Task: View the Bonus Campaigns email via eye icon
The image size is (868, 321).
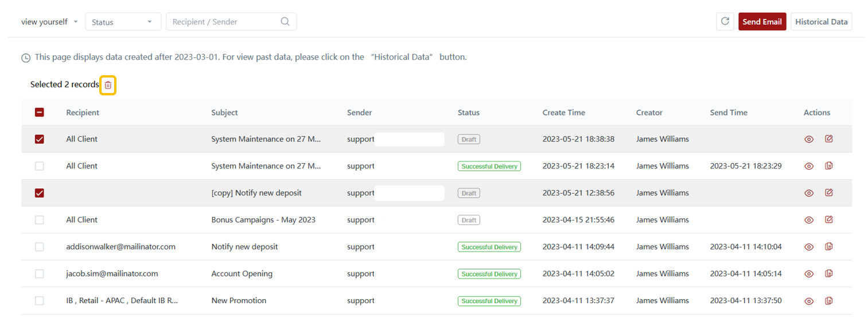Action: pyautogui.click(x=809, y=220)
